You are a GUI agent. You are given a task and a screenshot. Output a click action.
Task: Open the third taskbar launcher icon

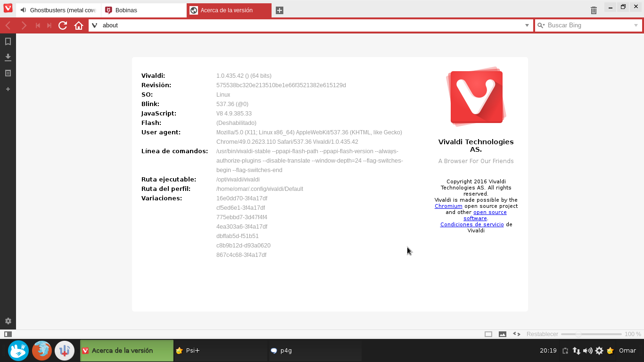click(65, 351)
